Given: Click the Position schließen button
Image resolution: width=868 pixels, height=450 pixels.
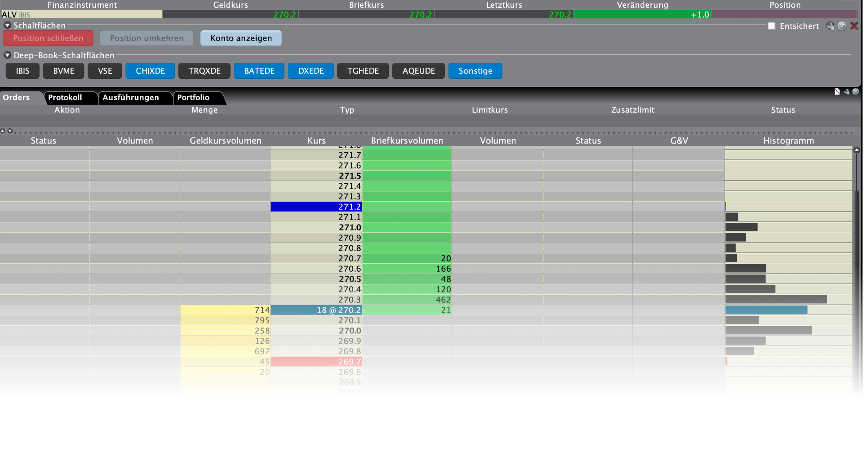Looking at the screenshot, I should pyautogui.click(x=48, y=38).
